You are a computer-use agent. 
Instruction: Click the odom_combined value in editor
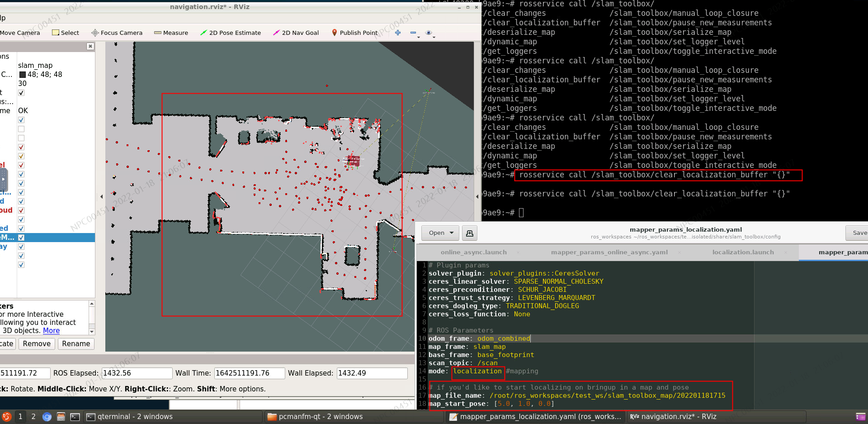click(x=504, y=338)
